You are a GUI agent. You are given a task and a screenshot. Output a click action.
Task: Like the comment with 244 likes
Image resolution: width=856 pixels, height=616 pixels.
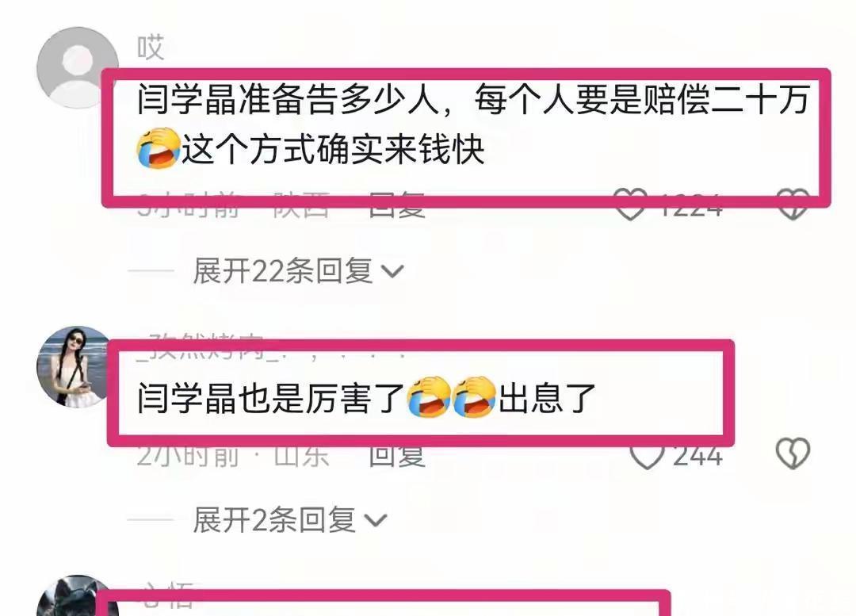point(647,453)
